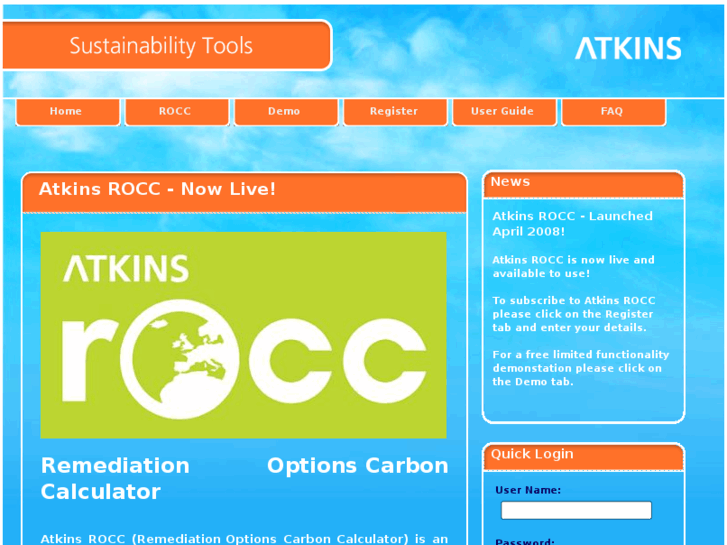Select 'Atkins ROCC - Launched April 2008!' text

pyautogui.click(x=573, y=224)
